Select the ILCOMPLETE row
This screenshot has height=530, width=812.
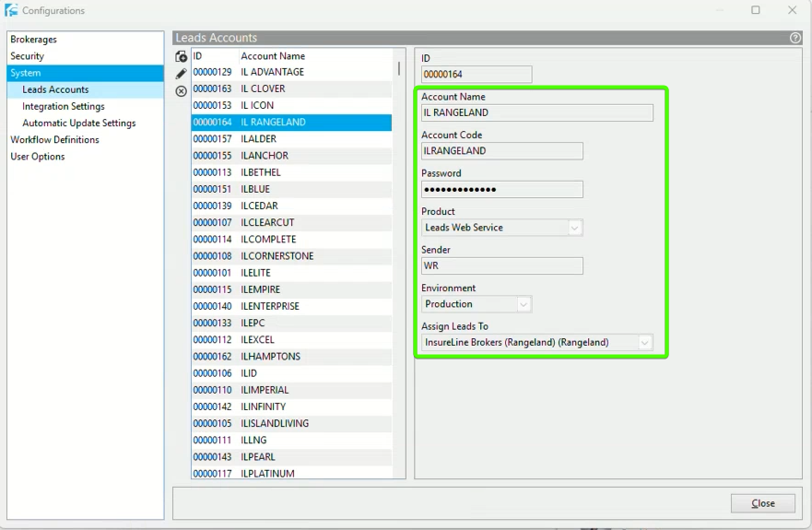pos(291,240)
